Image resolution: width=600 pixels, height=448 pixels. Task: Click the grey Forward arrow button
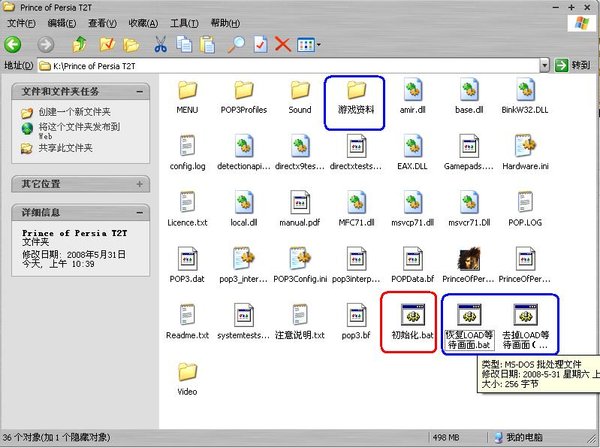click(46, 45)
